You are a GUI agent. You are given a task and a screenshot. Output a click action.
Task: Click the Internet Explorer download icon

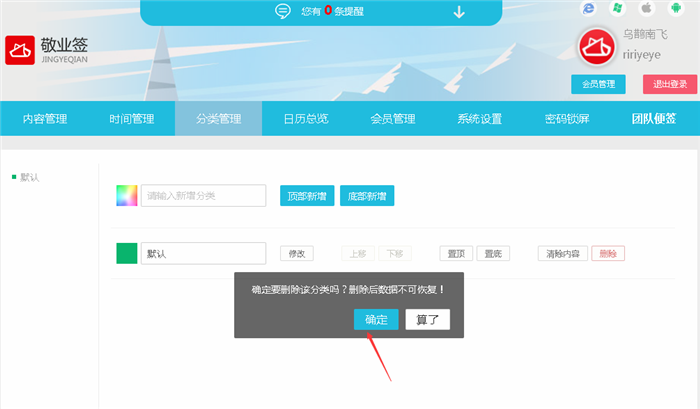tap(588, 8)
